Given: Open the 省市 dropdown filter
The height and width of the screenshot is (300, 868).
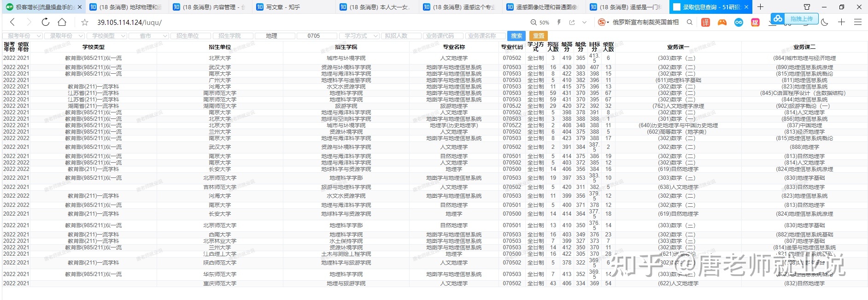Looking at the screenshot, I should 148,36.
